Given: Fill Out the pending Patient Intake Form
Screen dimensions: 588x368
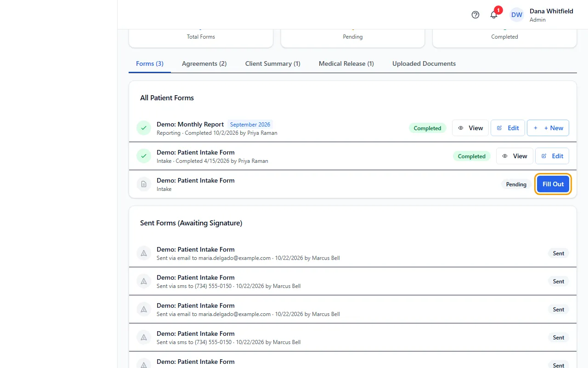Looking at the screenshot, I should tap(553, 184).
